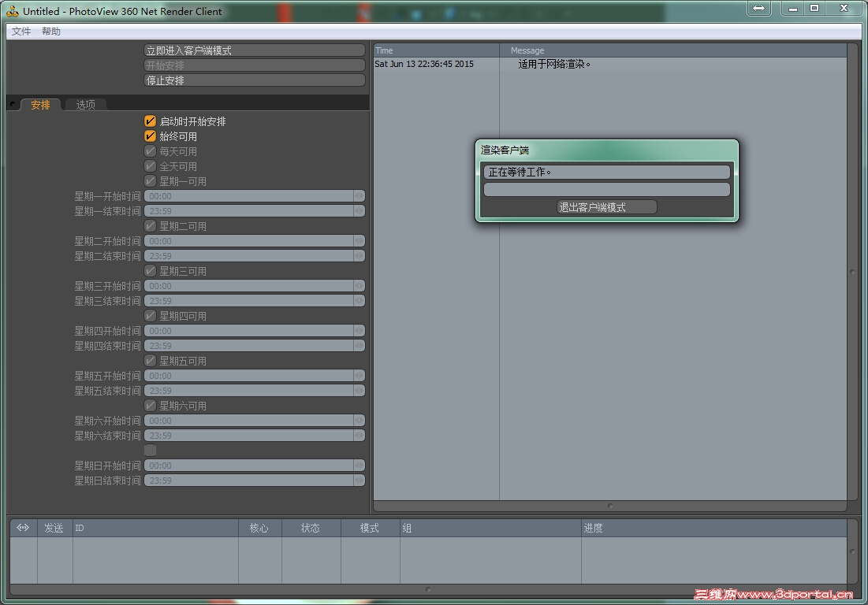Click stepper arrow of 星期五结束时间 field
The width and height of the screenshot is (868, 605).
tap(359, 391)
